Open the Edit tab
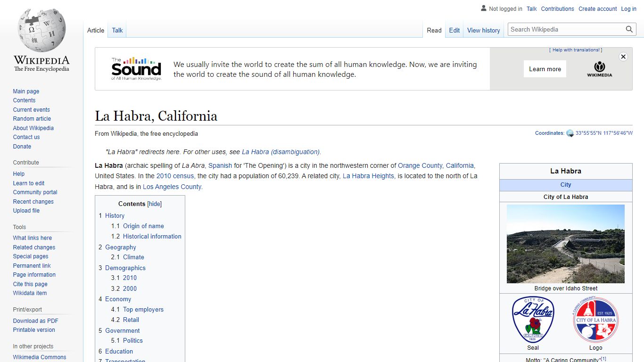 click(454, 30)
